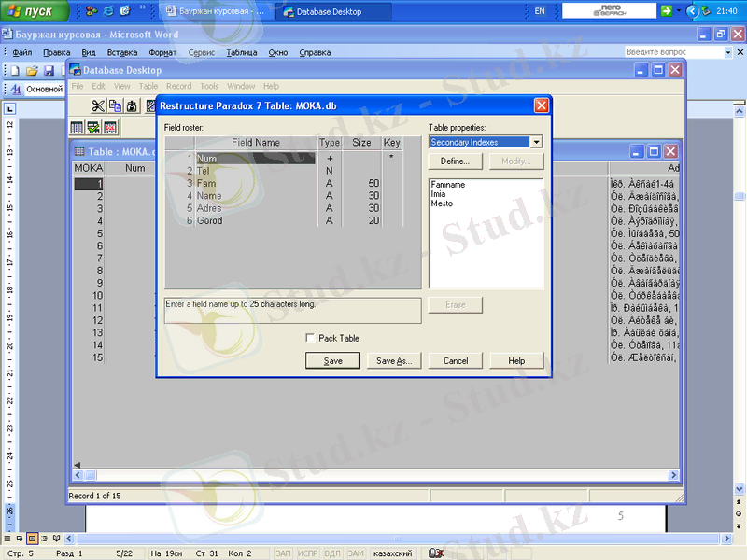Open the Table properties dropdown arrow

tap(536, 142)
